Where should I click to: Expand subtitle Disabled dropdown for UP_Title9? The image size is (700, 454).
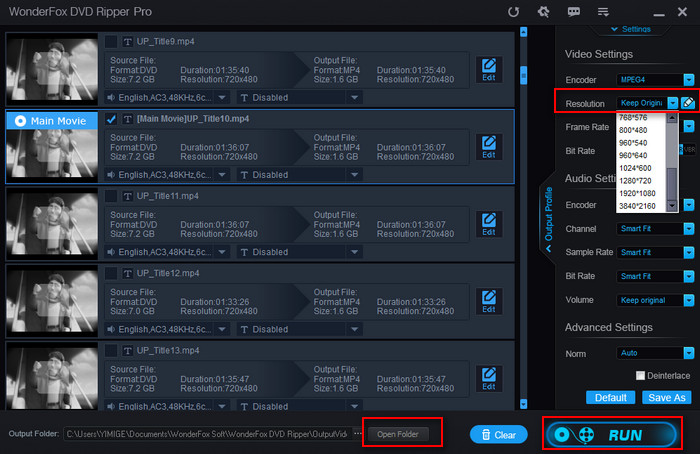(354, 97)
